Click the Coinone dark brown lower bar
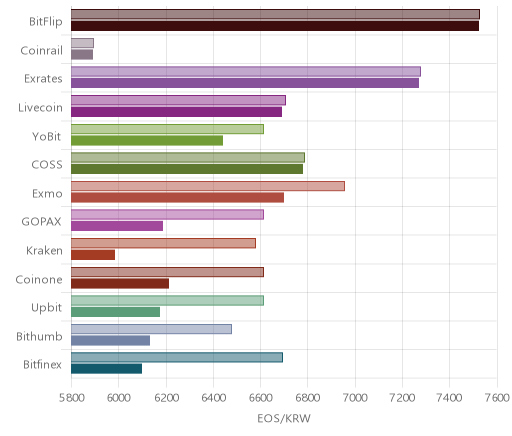512x436 pixels. [120, 284]
